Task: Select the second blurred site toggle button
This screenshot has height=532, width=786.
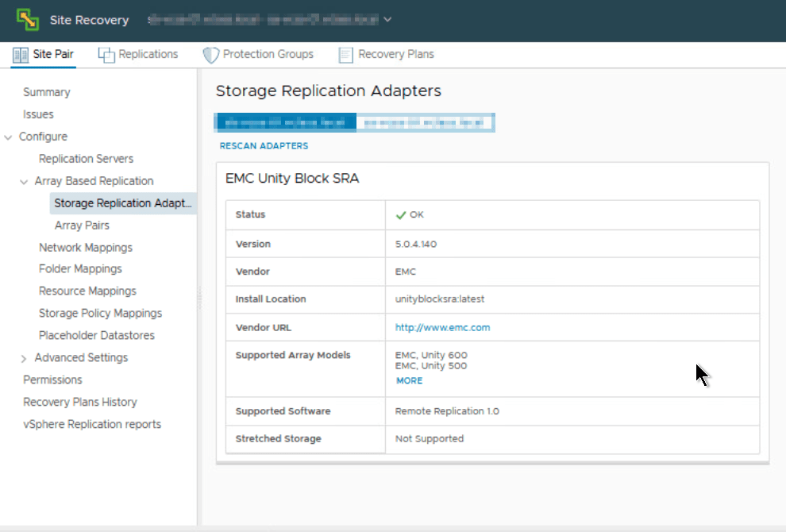Action: [425, 122]
